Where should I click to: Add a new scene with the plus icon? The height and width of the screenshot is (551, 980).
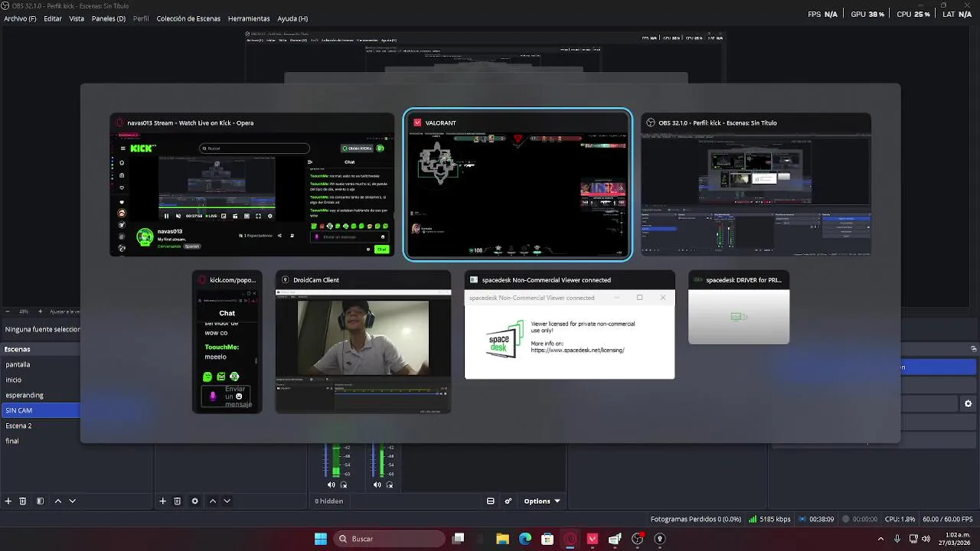click(x=8, y=501)
